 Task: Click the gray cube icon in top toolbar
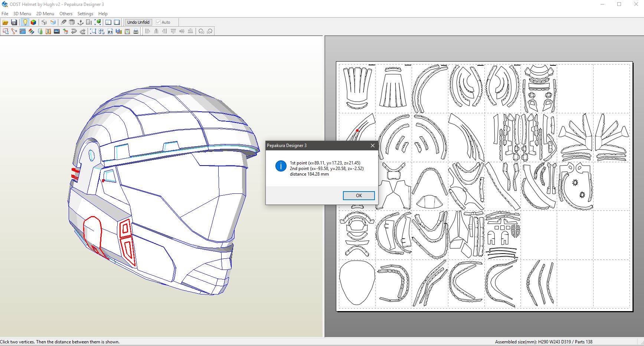coord(44,22)
